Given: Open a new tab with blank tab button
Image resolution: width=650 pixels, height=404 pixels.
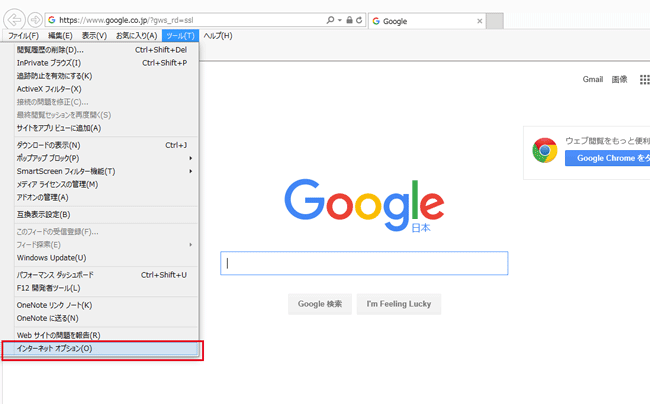Looking at the screenshot, I should click(495, 21).
